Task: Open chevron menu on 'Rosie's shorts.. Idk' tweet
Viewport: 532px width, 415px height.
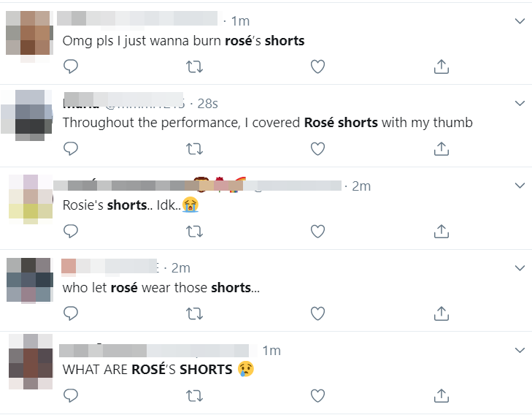Action: click(520, 186)
